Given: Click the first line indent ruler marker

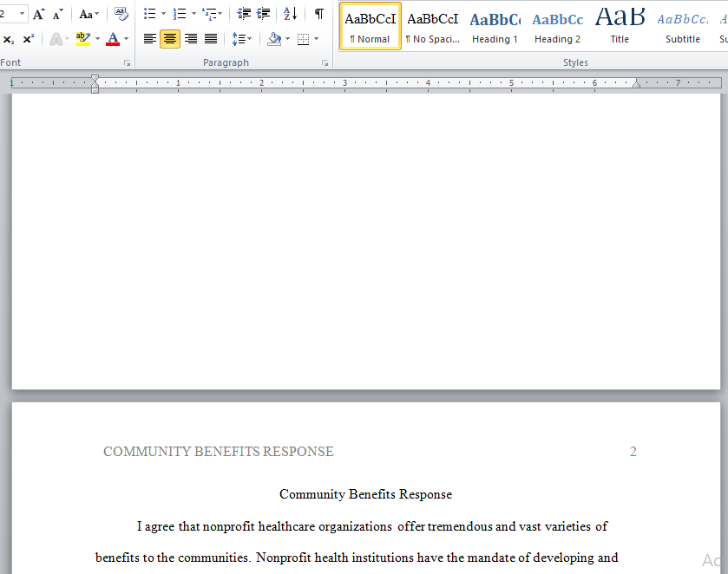Looking at the screenshot, I should coord(95,78).
